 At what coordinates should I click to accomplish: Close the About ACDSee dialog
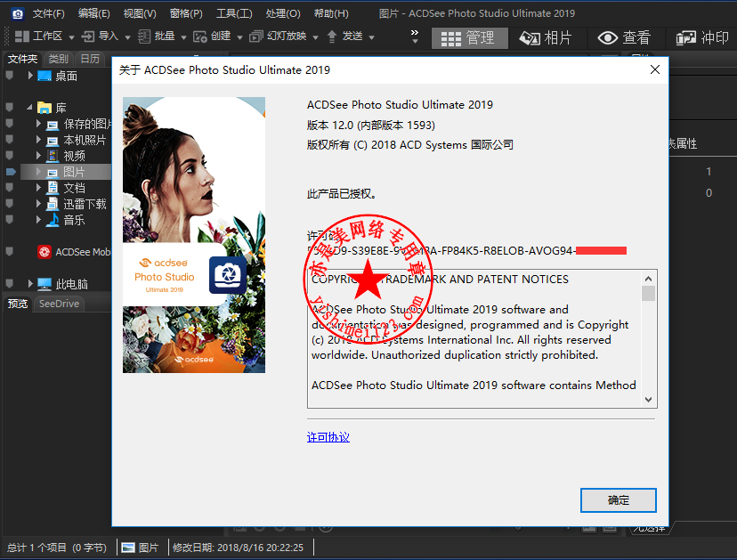(x=655, y=69)
